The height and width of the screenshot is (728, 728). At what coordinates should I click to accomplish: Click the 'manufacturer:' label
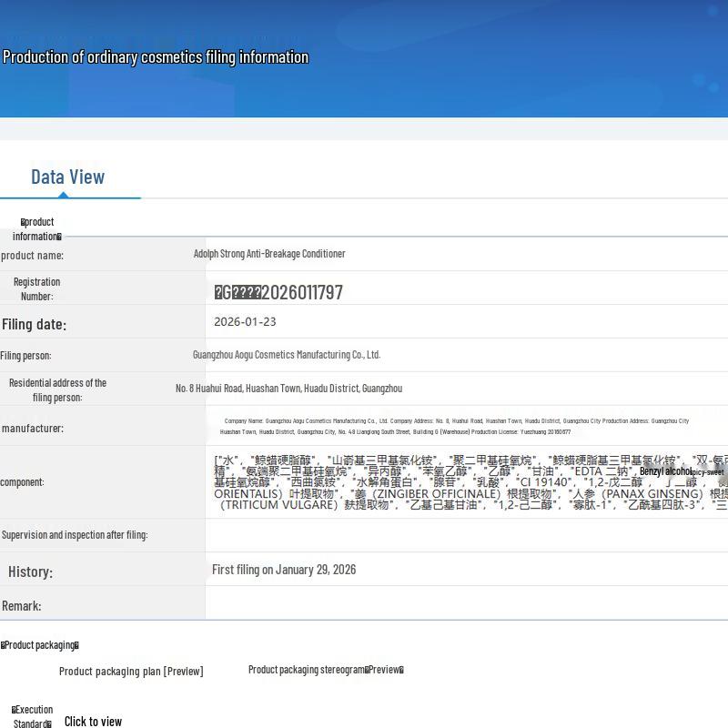(33, 428)
